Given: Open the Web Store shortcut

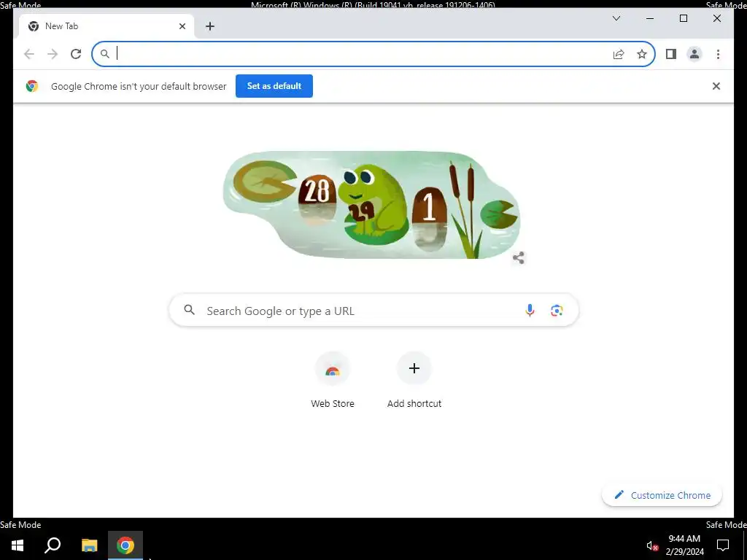Looking at the screenshot, I should pos(333,380).
